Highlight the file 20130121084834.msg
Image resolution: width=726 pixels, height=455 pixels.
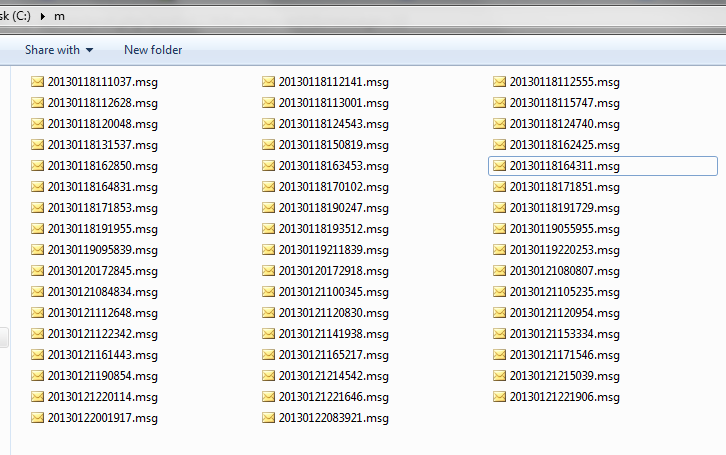click(103, 292)
